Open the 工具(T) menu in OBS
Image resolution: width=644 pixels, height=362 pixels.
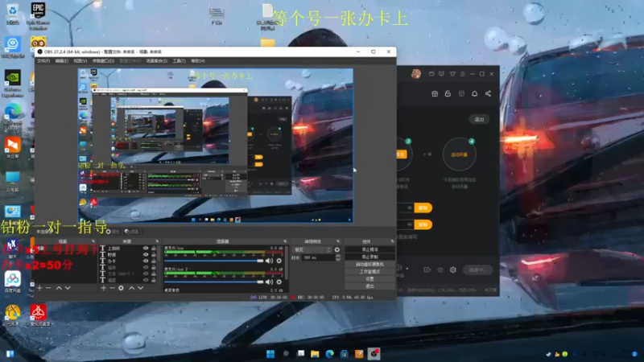(179, 61)
